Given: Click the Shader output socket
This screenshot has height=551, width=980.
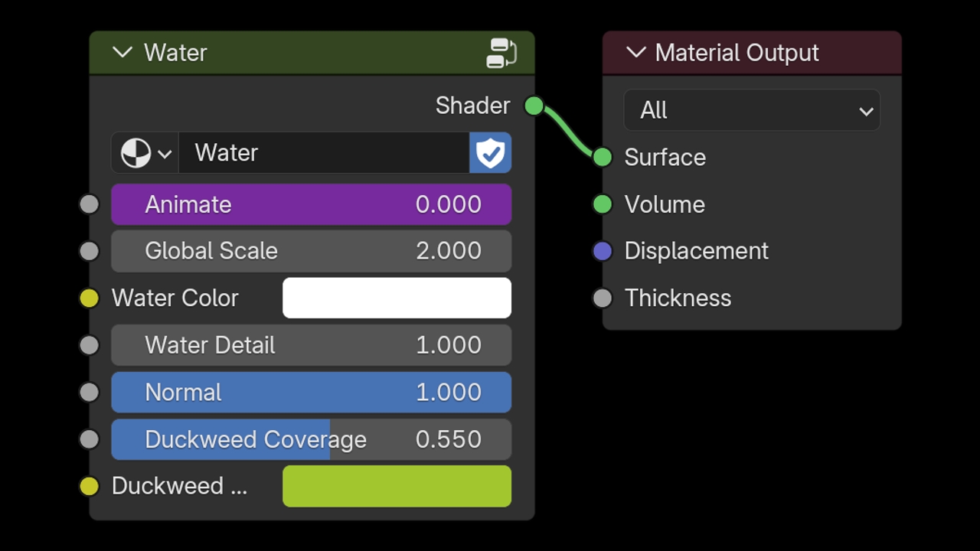Looking at the screenshot, I should [534, 106].
